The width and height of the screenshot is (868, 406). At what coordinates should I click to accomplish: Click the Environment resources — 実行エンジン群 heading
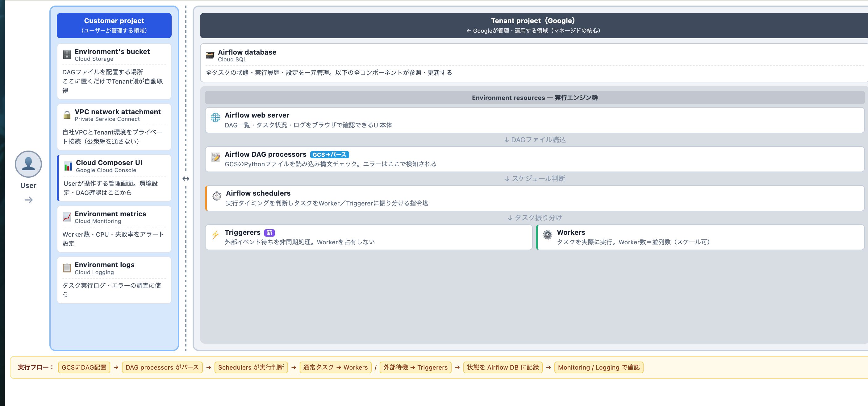point(535,97)
